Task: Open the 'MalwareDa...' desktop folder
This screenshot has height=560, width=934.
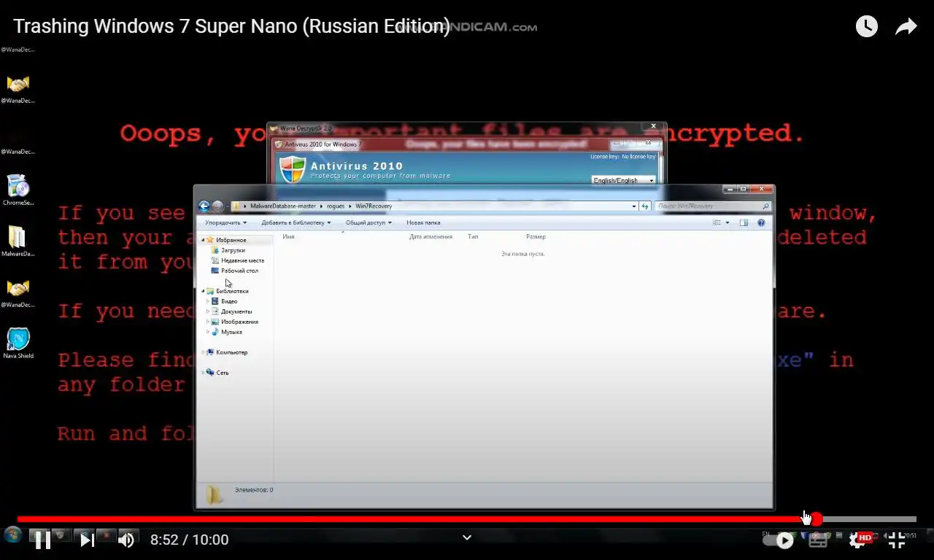Action: [x=18, y=242]
